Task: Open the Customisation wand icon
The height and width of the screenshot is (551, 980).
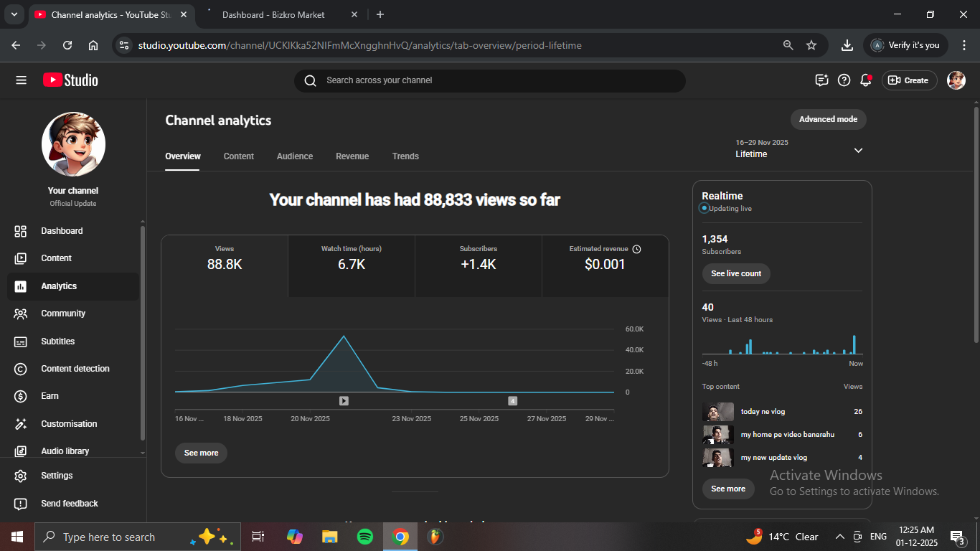Action: [x=21, y=424]
